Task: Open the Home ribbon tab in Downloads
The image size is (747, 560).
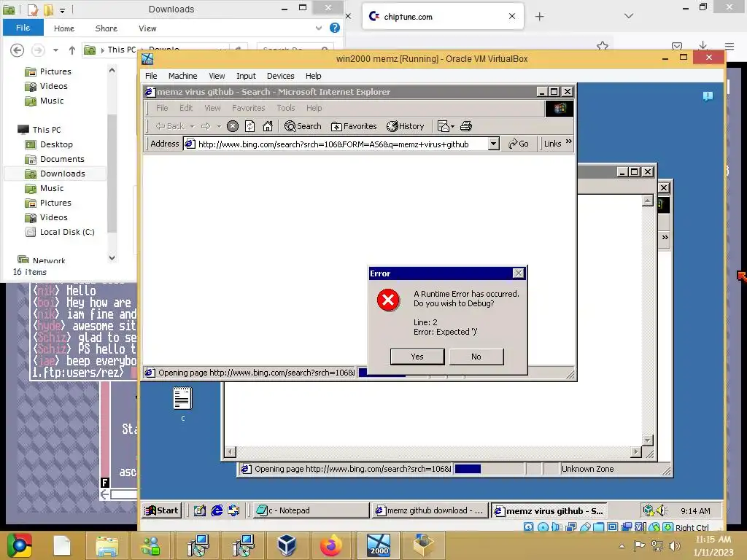Action: [x=64, y=28]
